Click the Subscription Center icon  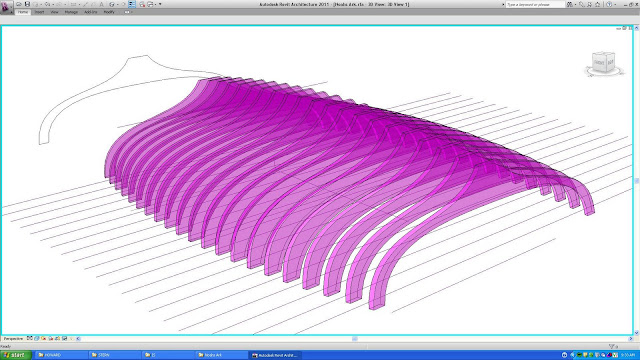582,4
